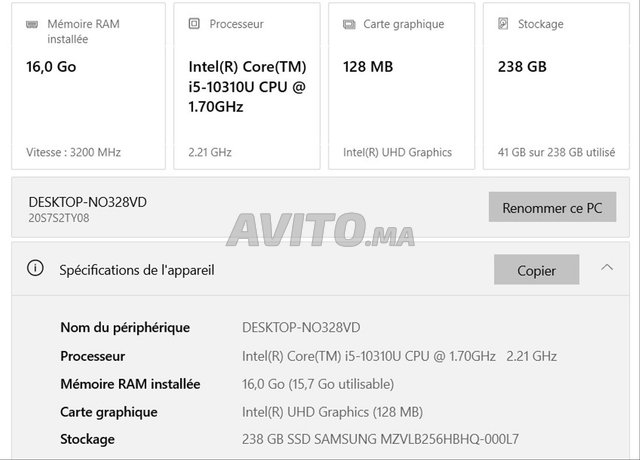
Task: Click the info icon beside Spécifications
Action: pyautogui.click(x=36, y=269)
